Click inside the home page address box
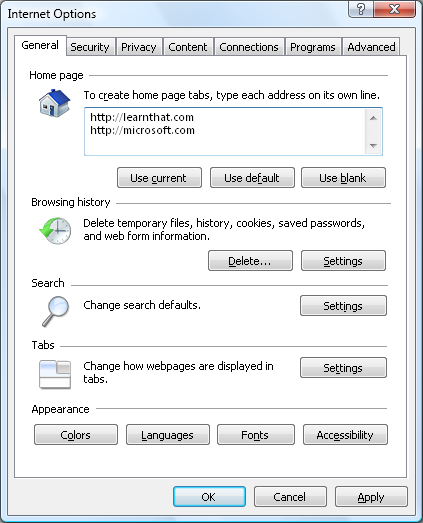The image size is (423, 523). point(225,131)
